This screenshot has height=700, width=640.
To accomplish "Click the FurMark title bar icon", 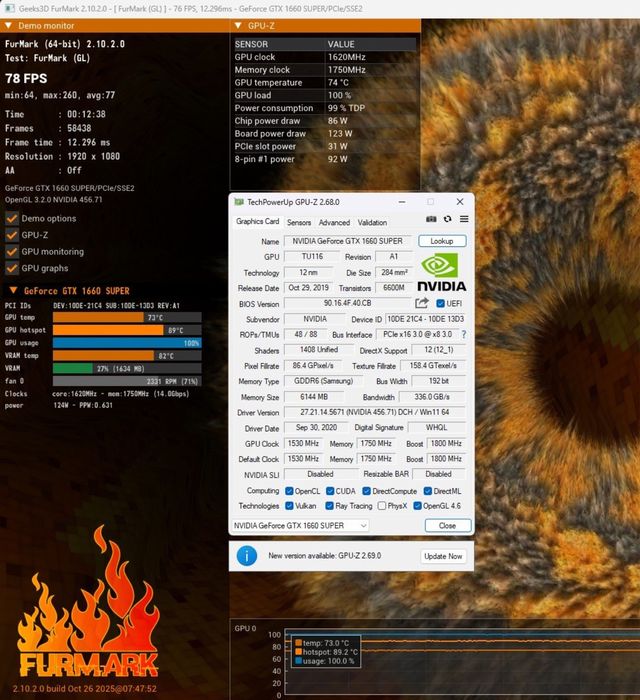I will click(x=10, y=8).
